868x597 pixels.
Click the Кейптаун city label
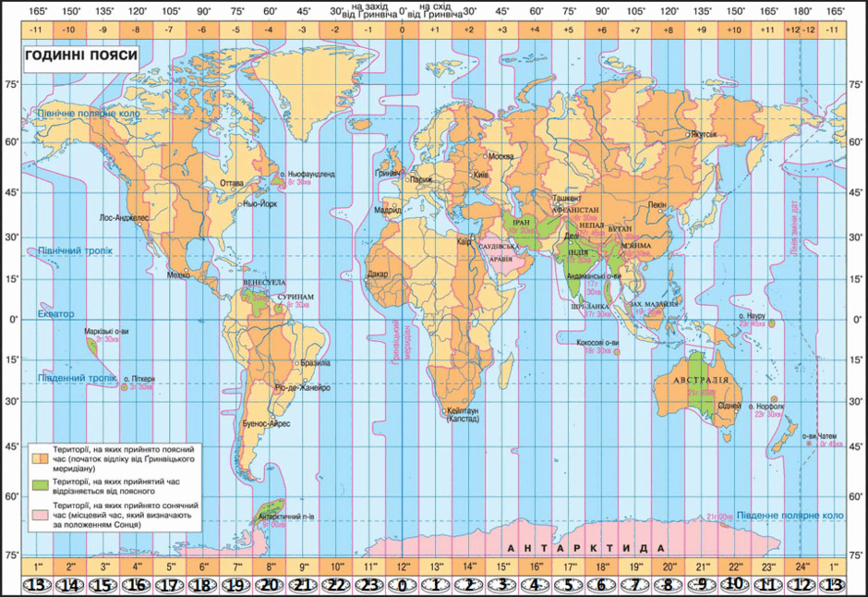(x=463, y=411)
